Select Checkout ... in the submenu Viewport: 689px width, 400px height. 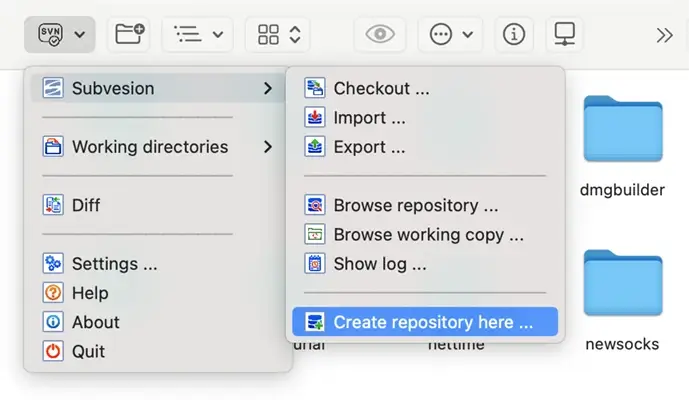425,88
